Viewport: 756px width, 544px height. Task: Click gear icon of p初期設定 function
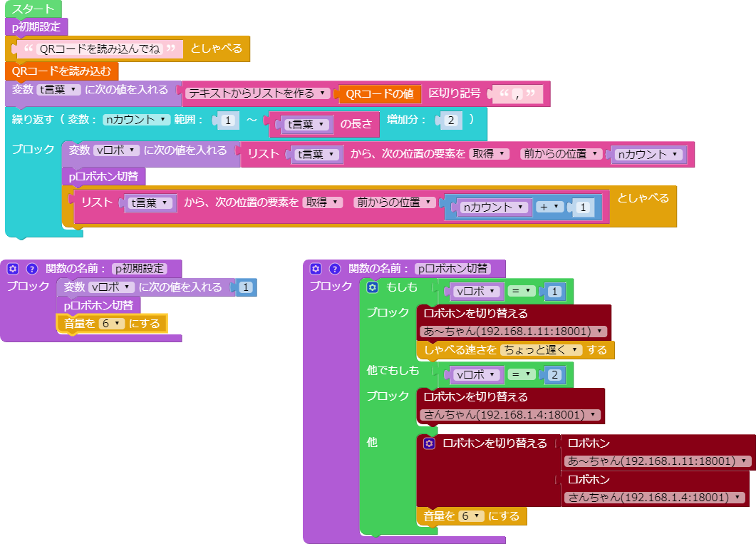(x=13, y=269)
